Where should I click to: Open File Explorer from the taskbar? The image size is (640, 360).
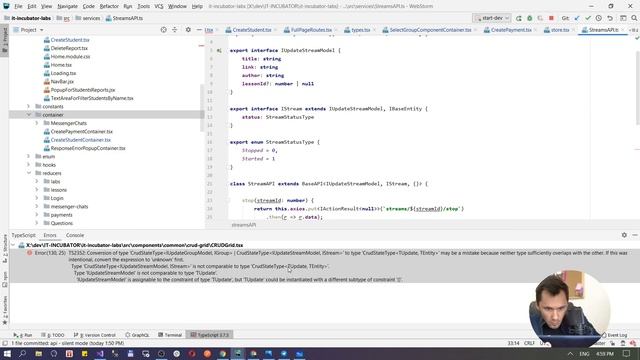38,354
